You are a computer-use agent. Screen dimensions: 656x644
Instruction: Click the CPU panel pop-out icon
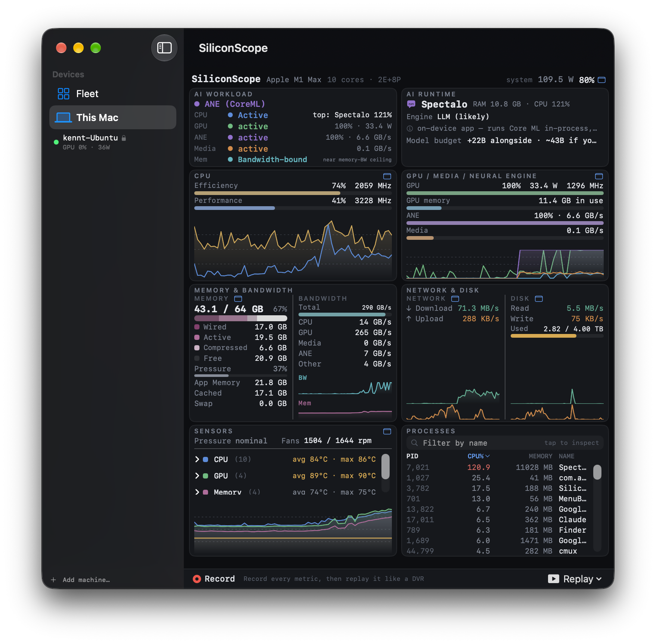click(x=387, y=176)
